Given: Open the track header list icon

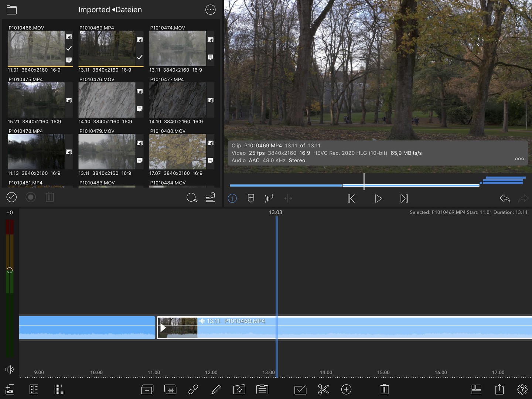Looking at the screenshot, I should [x=34, y=389].
